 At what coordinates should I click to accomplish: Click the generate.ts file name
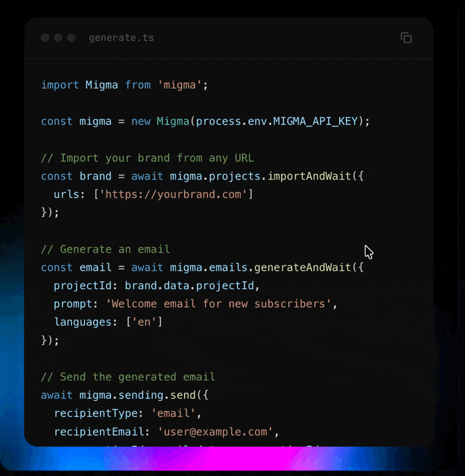[x=121, y=37]
